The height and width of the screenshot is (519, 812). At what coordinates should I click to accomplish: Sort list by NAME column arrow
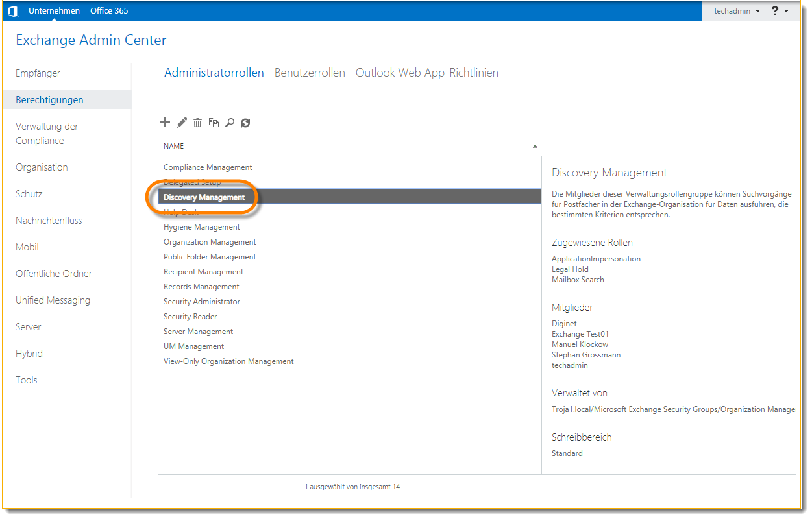(x=535, y=147)
